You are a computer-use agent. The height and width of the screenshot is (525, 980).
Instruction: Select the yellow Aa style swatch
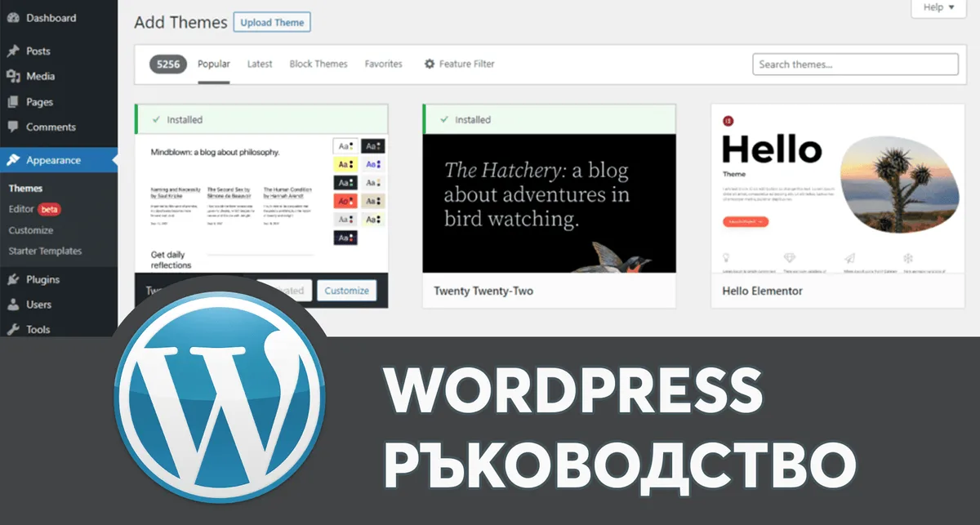(x=346, y=164)
